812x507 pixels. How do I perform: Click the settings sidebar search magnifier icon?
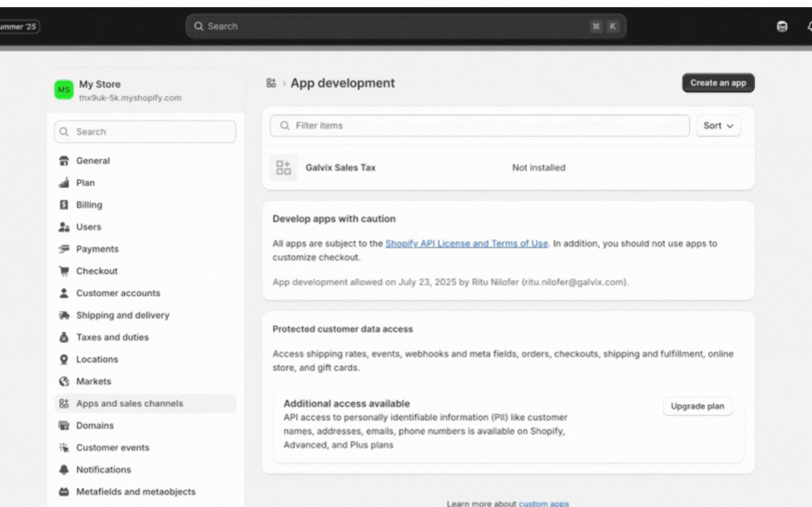tap(64, 132)
